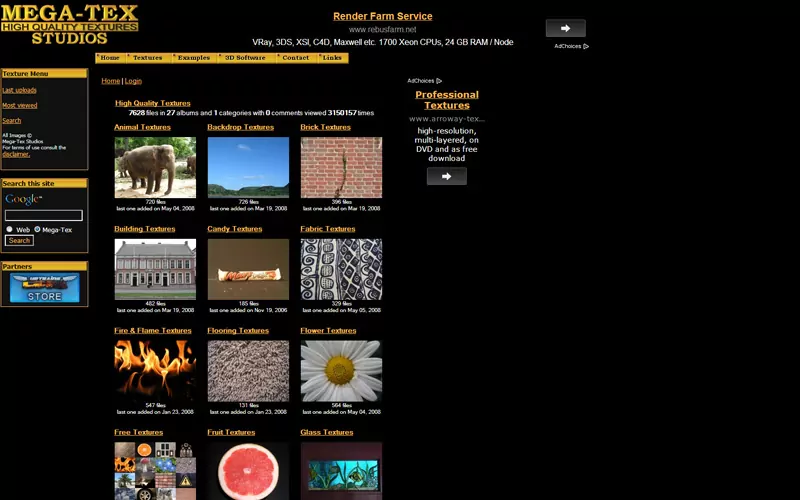
Task: Click inside the Google search text field
Action: [44, 215]
